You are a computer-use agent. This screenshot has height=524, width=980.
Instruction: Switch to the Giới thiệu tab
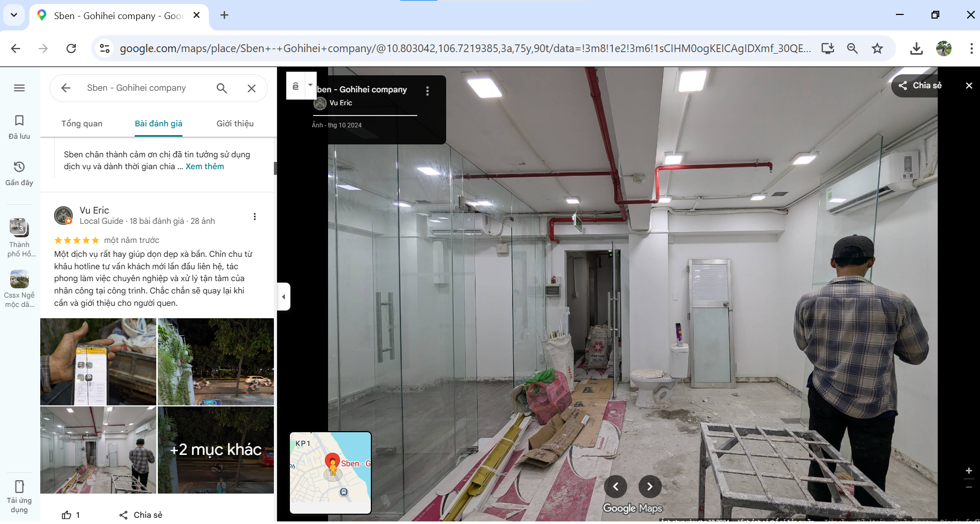[x=235, y=124]
